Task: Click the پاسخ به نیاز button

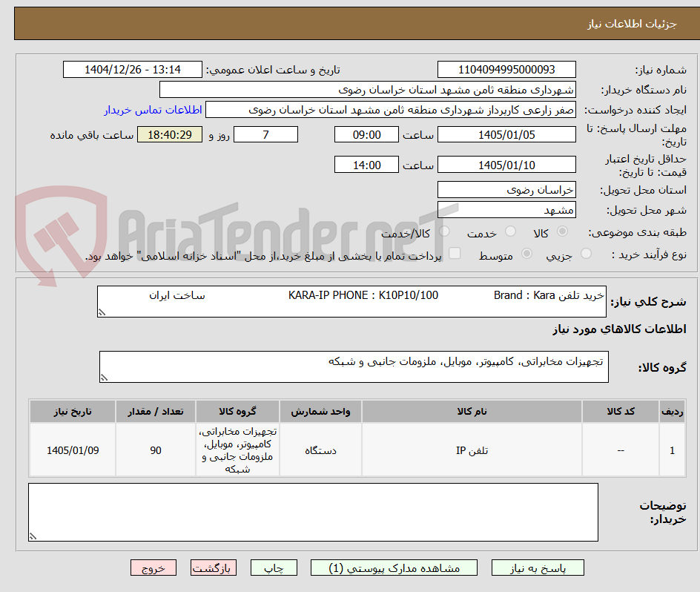Action: pyautogui.click(x=538, y=568)
